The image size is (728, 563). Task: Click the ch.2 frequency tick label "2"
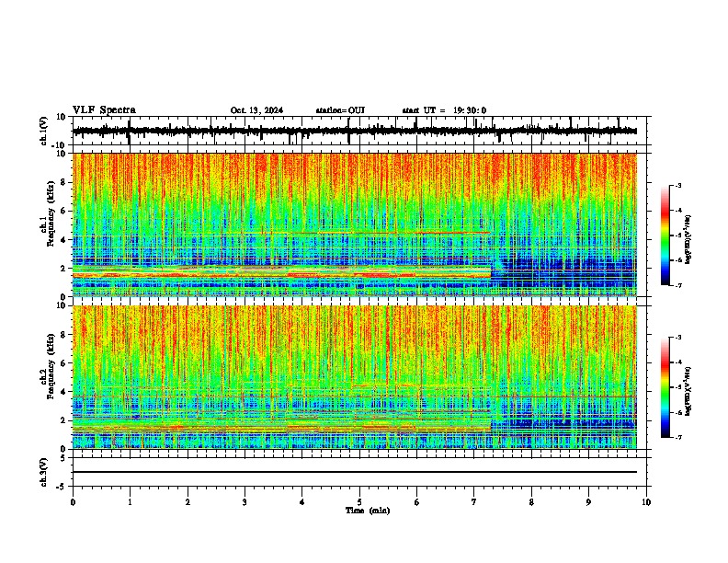tap(64, 420)
